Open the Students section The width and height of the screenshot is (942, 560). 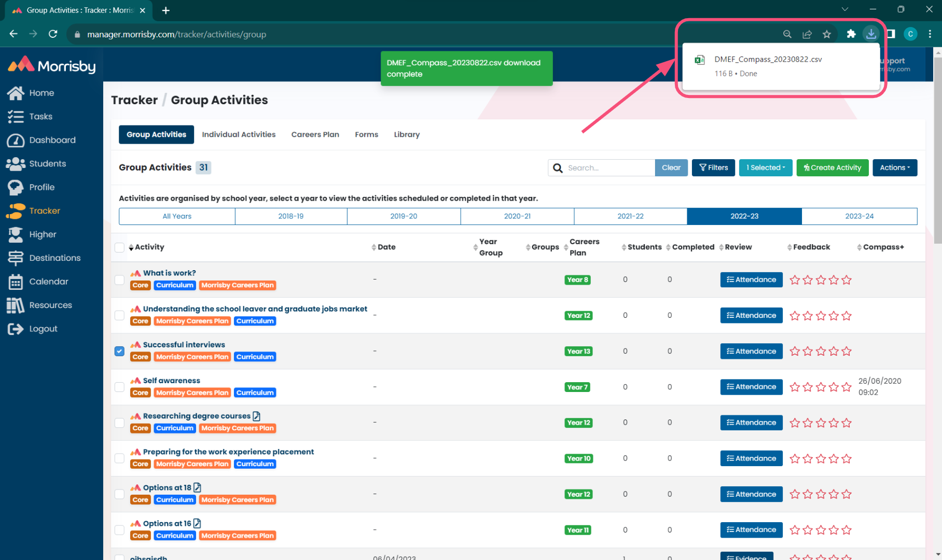coord(36,164)
